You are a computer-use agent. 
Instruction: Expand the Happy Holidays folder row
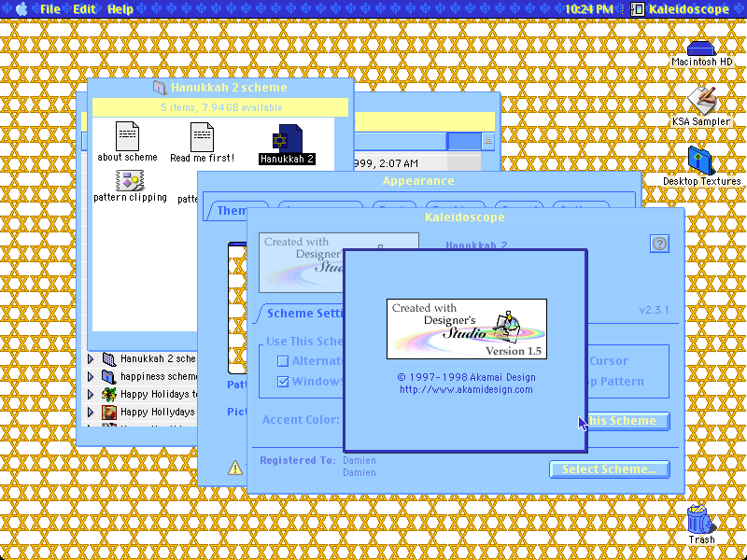91,394
